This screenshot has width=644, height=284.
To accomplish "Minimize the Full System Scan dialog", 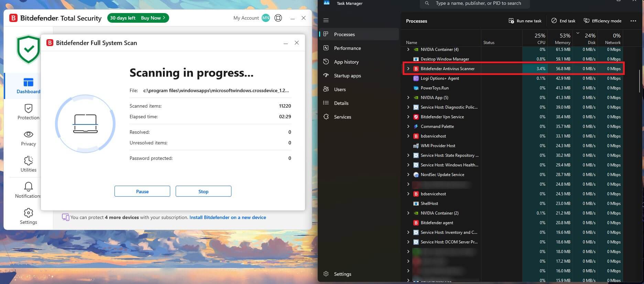I will tap(285, 43).
